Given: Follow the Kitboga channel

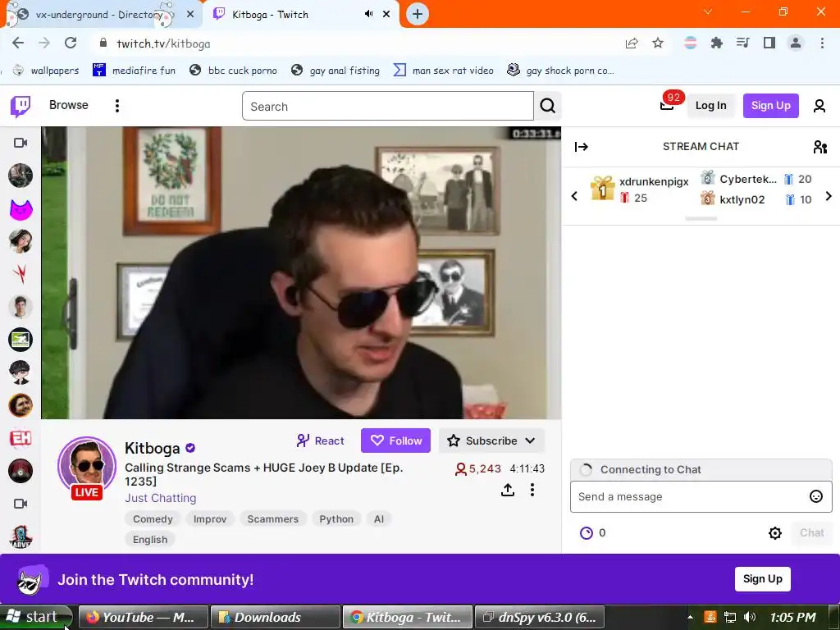Looking at the screenshot, I should pos(395,441).
